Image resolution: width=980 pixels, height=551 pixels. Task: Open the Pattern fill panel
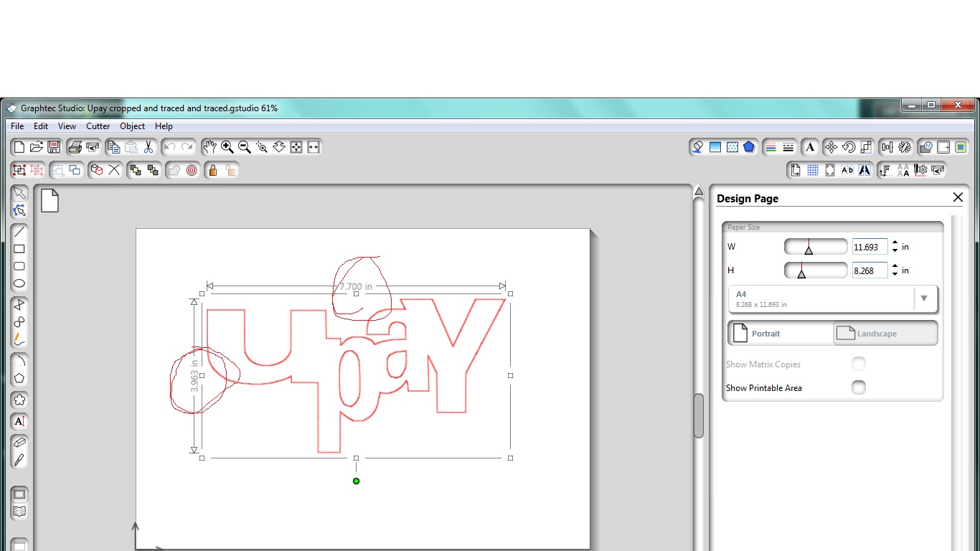[732, 147]
